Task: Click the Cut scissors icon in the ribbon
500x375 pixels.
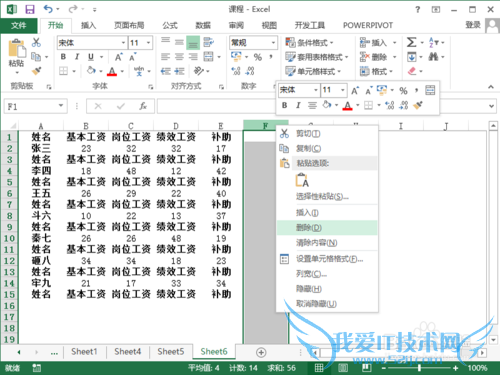Action: coord(36,42)
